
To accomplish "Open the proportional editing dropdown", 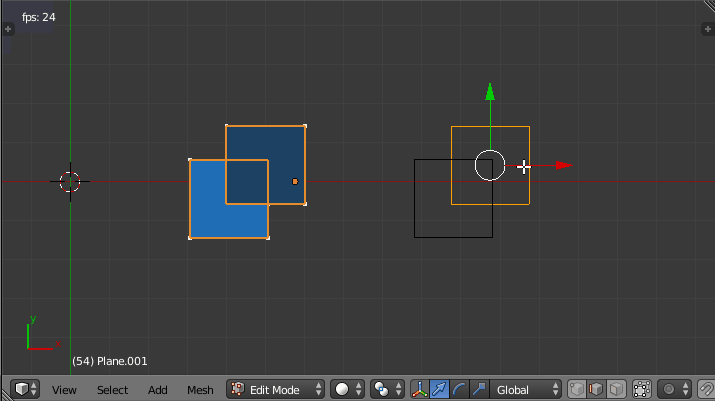I will point(674,389).
